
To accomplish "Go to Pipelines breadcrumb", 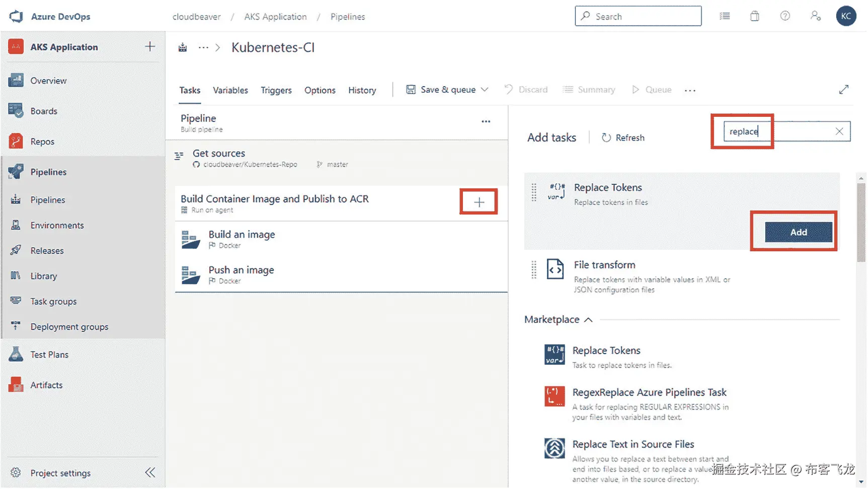I will tap(348, 17).
